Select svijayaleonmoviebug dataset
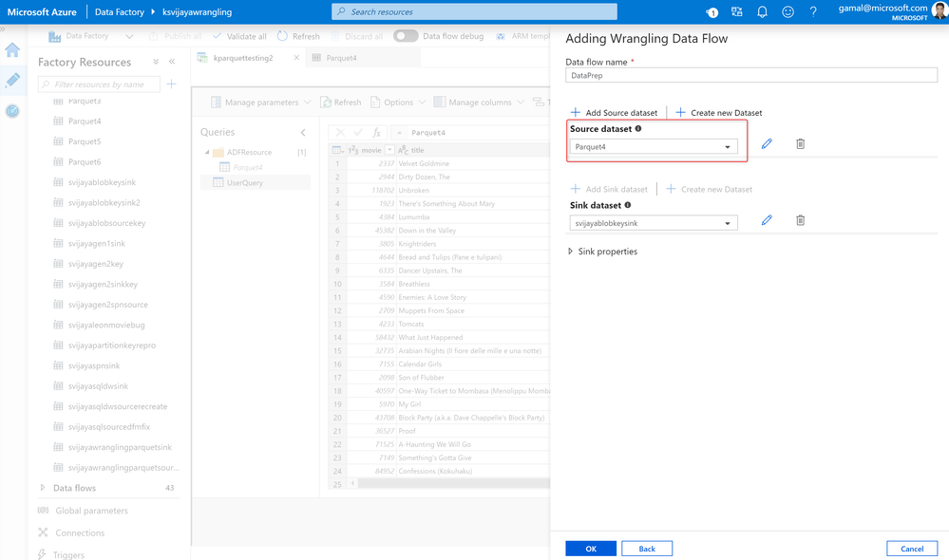Image resolution: width=949 pixels, height=560 pixels. (106, 325)
